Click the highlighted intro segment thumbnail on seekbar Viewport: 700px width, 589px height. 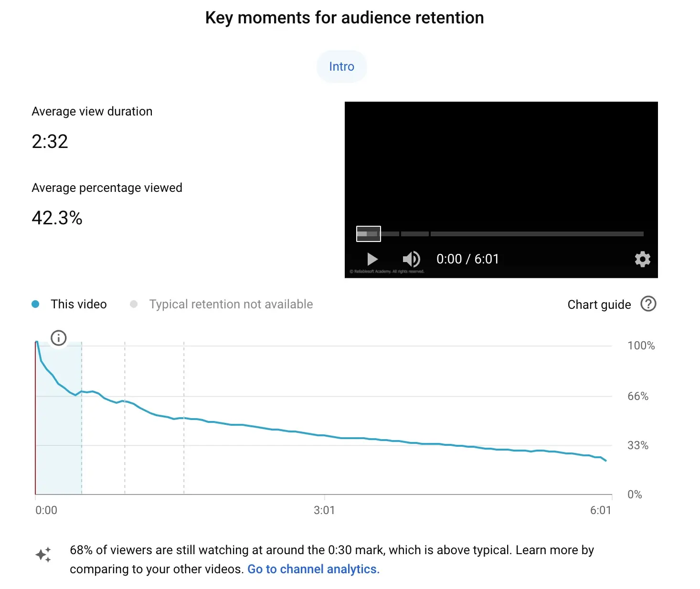click(x=368, y=234)
